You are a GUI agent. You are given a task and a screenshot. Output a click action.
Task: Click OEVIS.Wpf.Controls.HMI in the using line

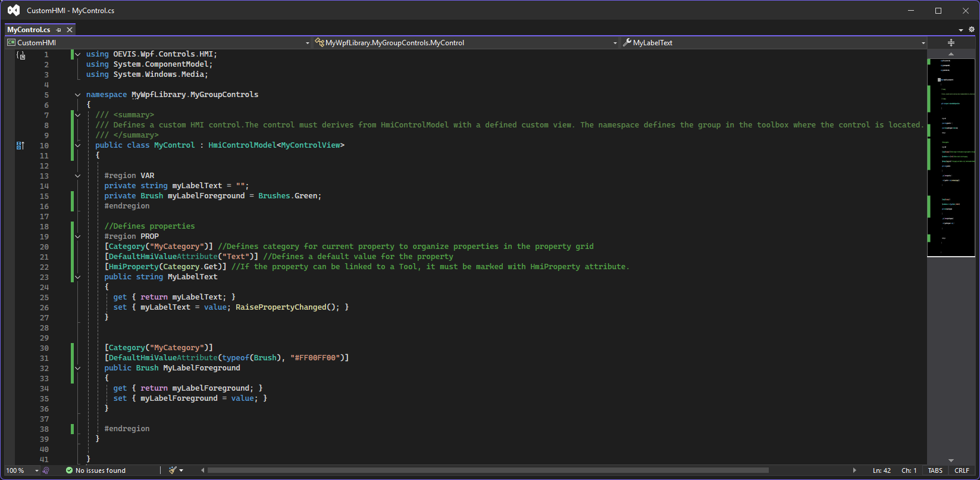click(163, 54)
